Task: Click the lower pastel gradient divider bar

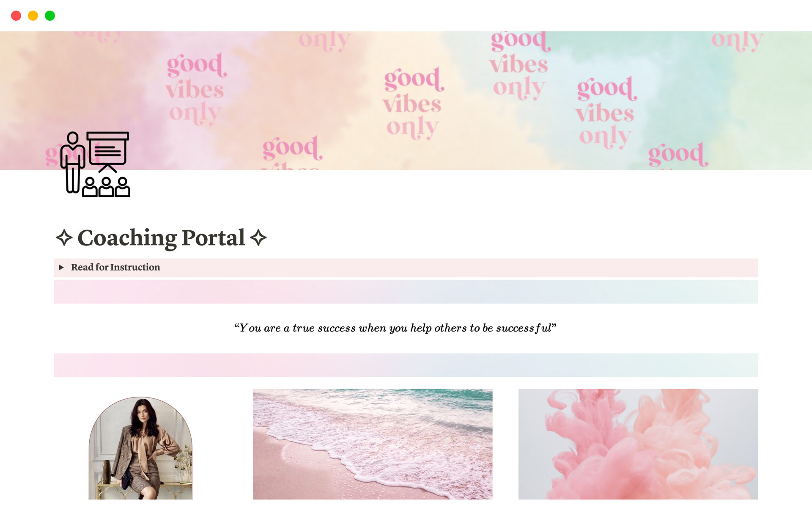Action: [406, 365]
